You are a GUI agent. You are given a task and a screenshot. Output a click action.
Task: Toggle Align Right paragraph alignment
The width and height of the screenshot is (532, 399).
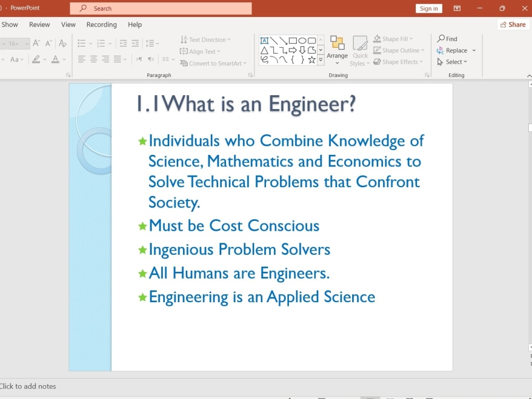105,59
